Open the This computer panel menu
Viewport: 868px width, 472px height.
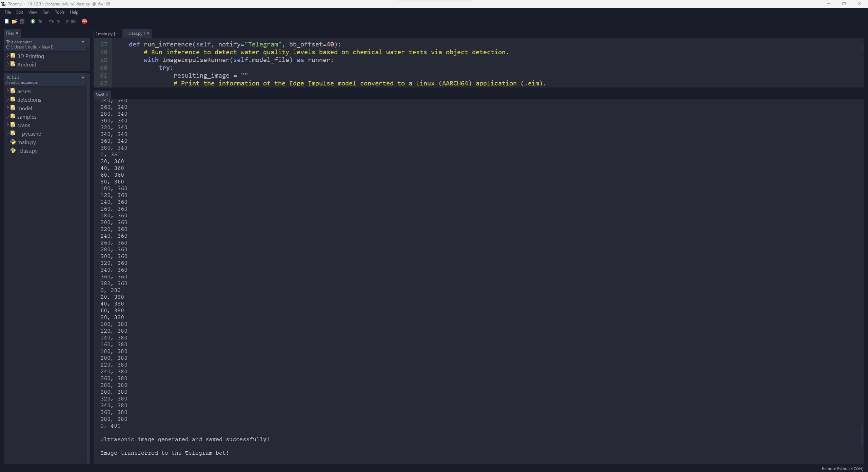tap(83, 42)
